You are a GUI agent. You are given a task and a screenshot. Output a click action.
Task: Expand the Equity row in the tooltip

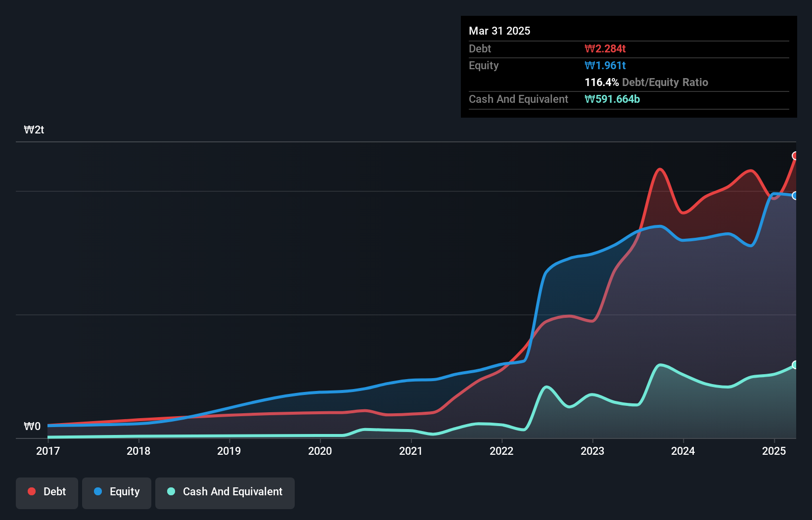(x=483, y=65)
